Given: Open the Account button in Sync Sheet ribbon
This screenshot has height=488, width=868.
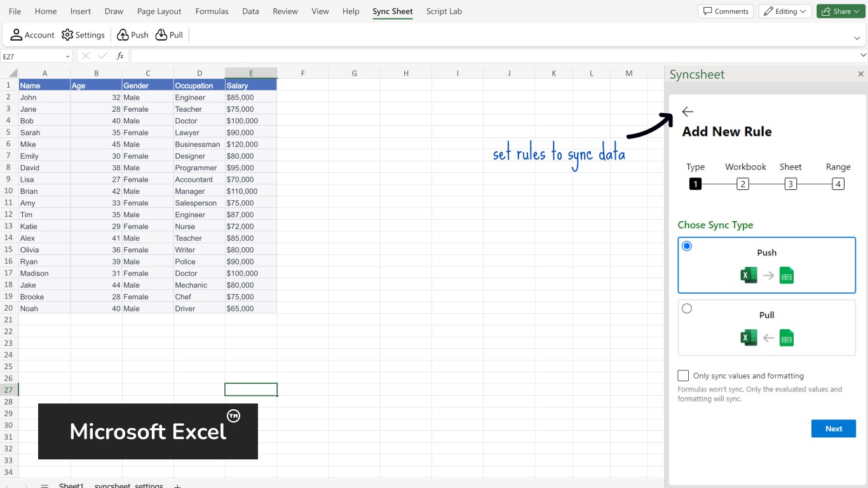Looking at the screenshot, I should [32, 35].
